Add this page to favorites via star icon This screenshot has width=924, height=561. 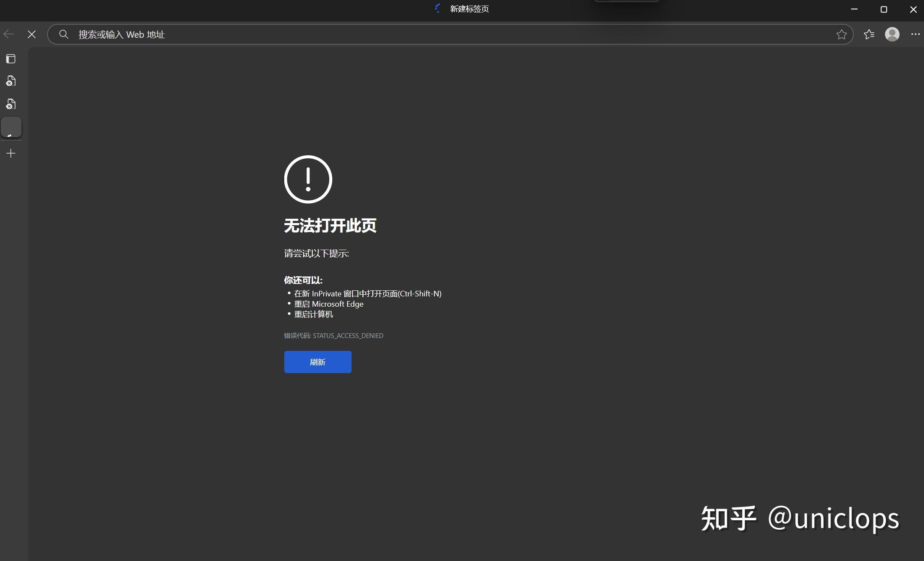tap(842, 34)
